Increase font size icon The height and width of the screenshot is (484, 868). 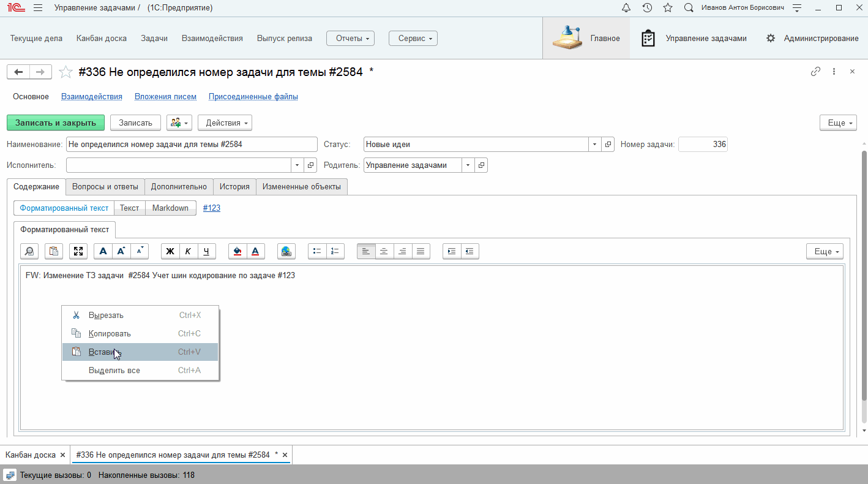click(121, 251)
